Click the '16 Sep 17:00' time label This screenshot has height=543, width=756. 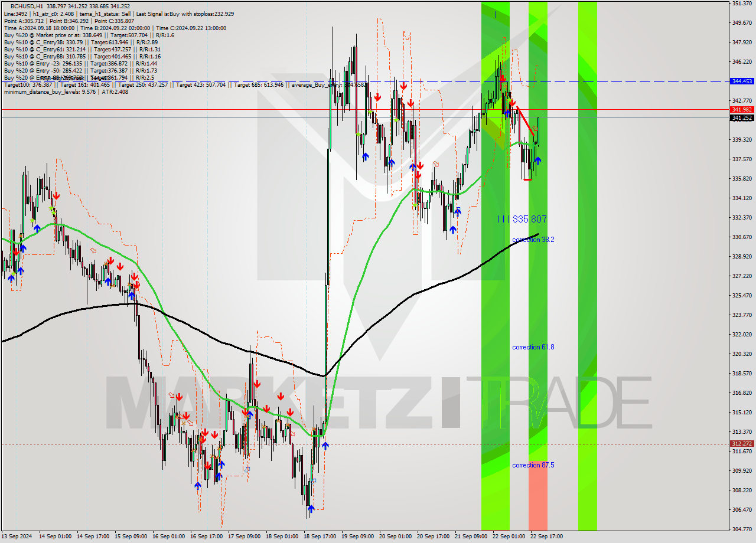206,537
